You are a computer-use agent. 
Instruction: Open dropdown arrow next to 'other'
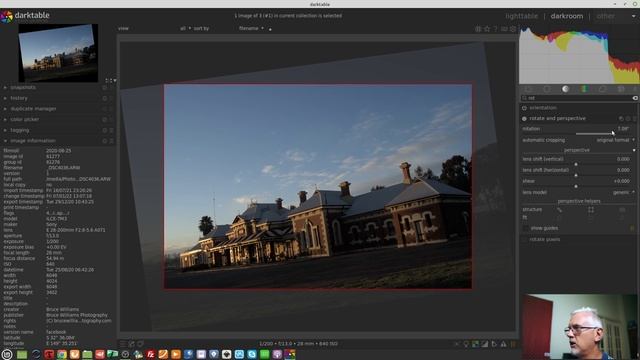[633, 16]
